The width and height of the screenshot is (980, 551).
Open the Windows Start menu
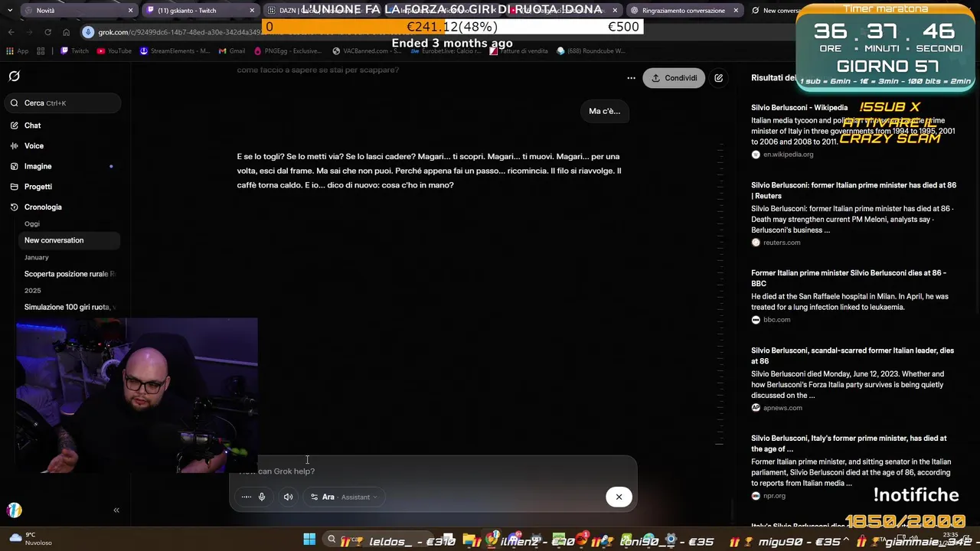pyautogui.click(x=309, y=540)
